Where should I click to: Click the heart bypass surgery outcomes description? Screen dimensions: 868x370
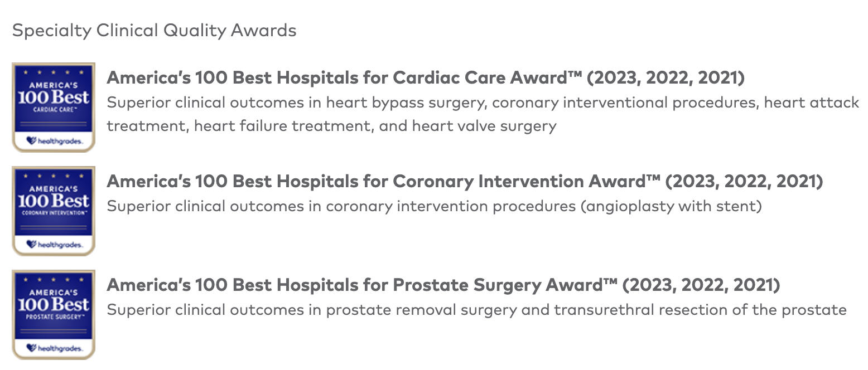point(483,114)
